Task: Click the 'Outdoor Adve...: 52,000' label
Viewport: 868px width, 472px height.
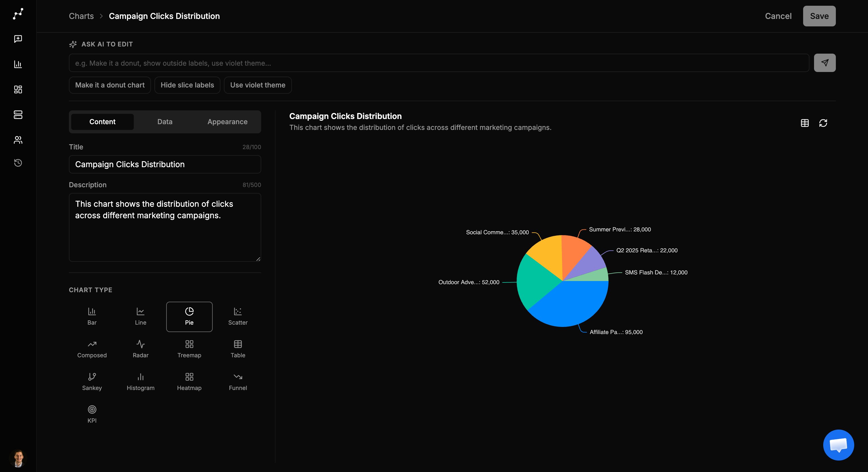Action: click(469, 282)
